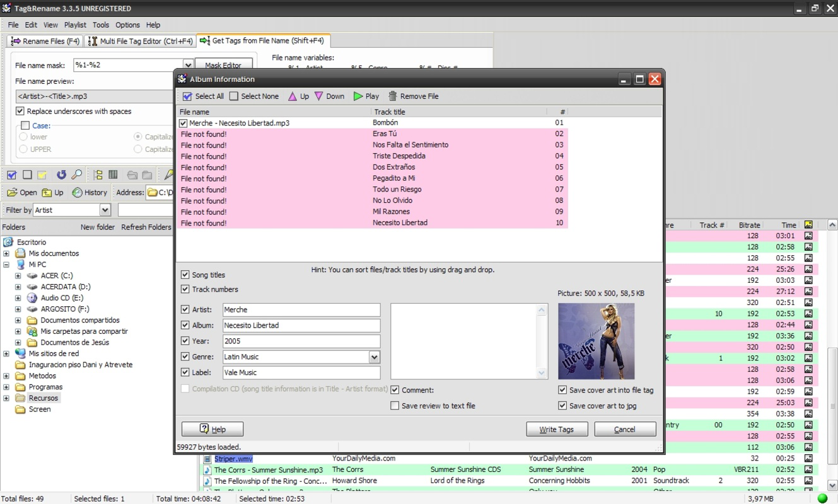Click the yellow invert-selection checkbox icon
Screen dimensions: 838x504
click(42, 175)
